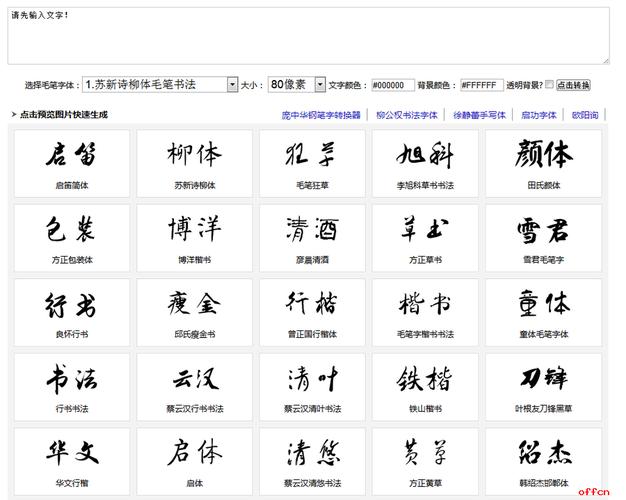Go to 柳公权书法字体 link
Image resolution: width=626 pixels, height=500 pixels.
[x=407, y=115]
